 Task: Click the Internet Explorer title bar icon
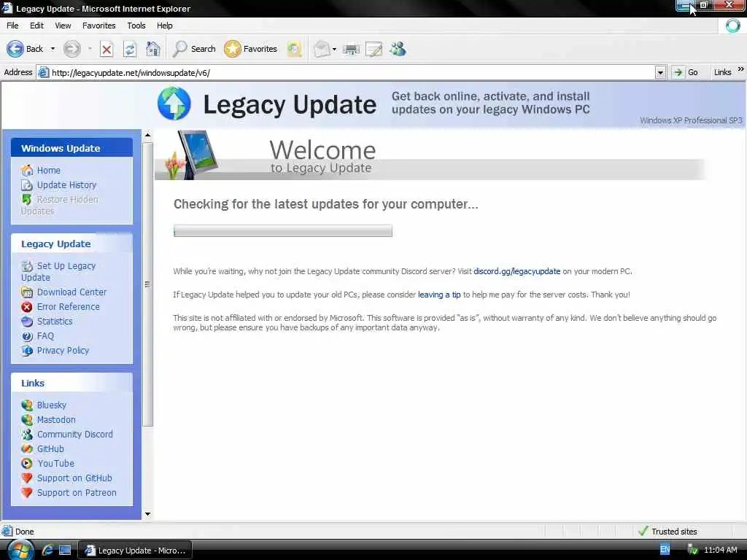coord(7,8)
